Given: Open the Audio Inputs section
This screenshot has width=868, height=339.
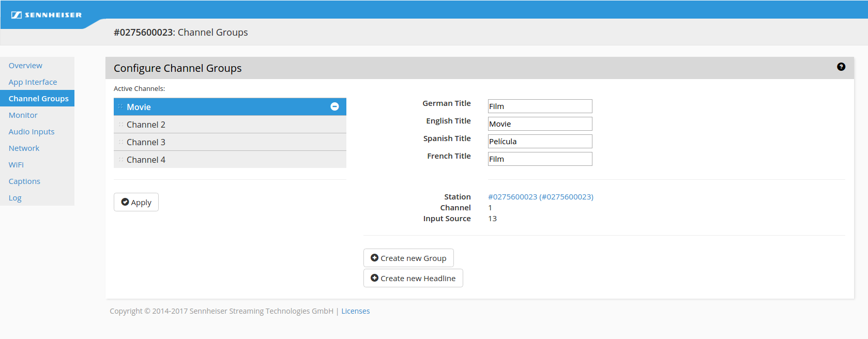Looking at the screenshot, I should tap(31, 132).
